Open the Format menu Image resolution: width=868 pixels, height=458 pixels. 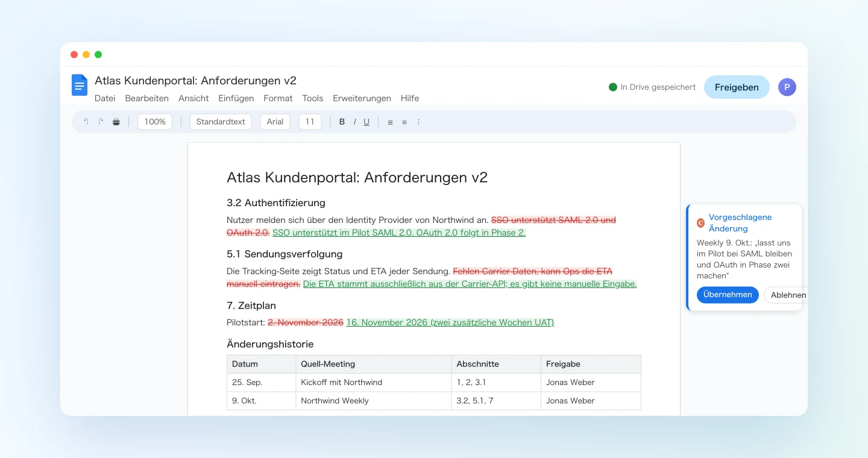278,98
